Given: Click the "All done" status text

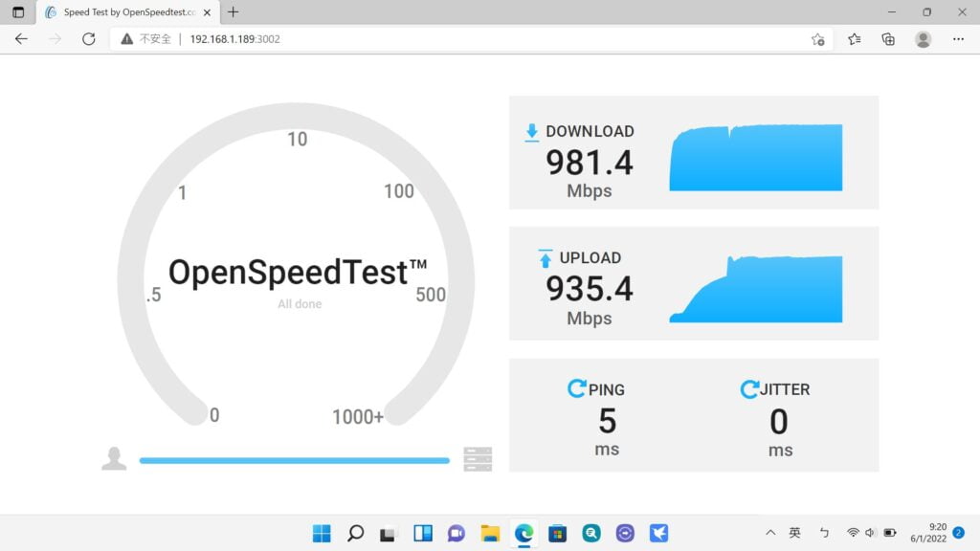Looking at the screenshot, I should 300,304.
